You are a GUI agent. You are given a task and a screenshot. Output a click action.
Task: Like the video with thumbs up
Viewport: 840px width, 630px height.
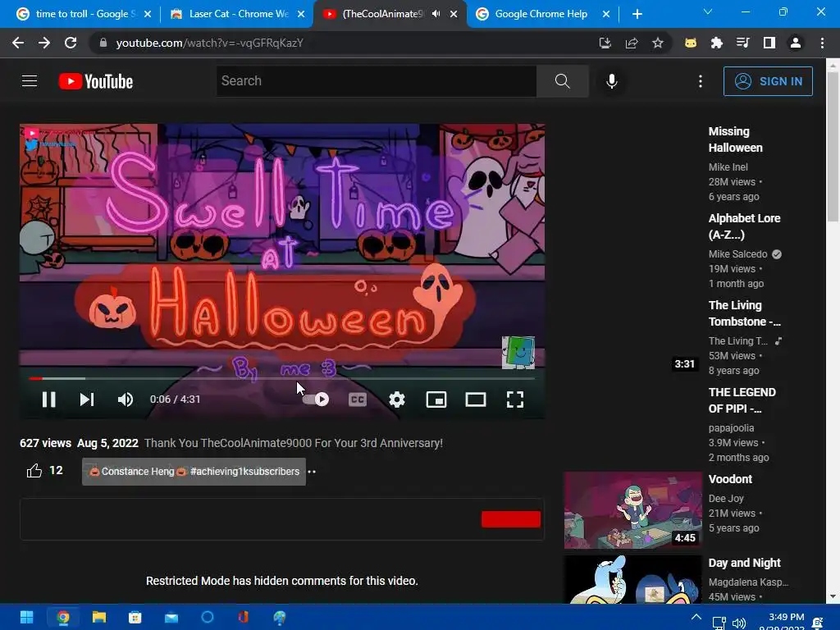coord(34,470)
